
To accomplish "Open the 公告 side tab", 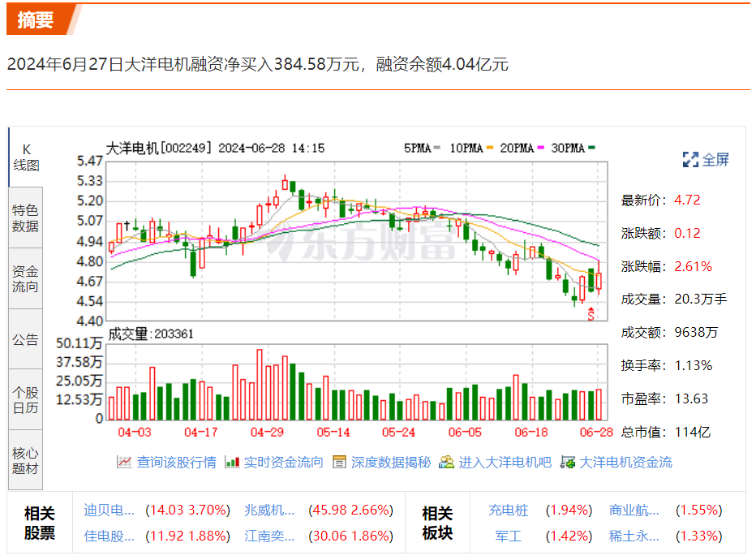I will point(26,339).
